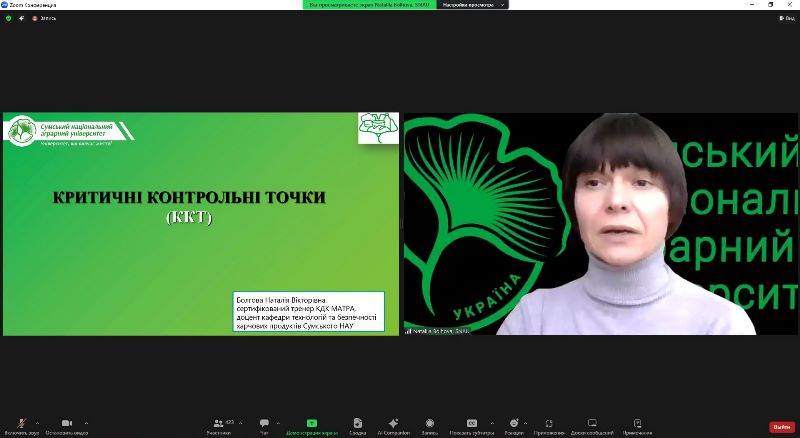Toggle the camera video button
The height and width of the screenshot is (438, 800).
67,424
